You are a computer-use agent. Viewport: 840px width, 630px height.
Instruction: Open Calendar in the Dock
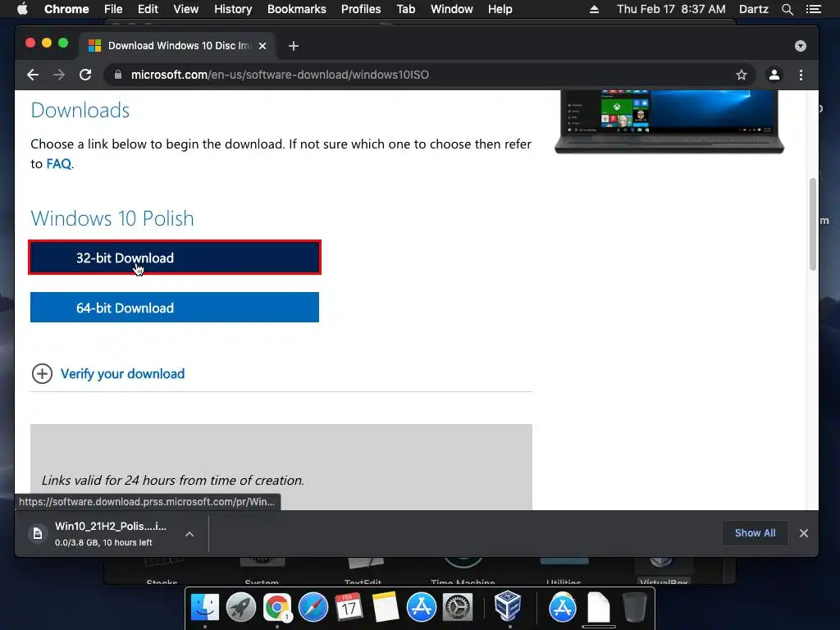click(x=349, y=607)
